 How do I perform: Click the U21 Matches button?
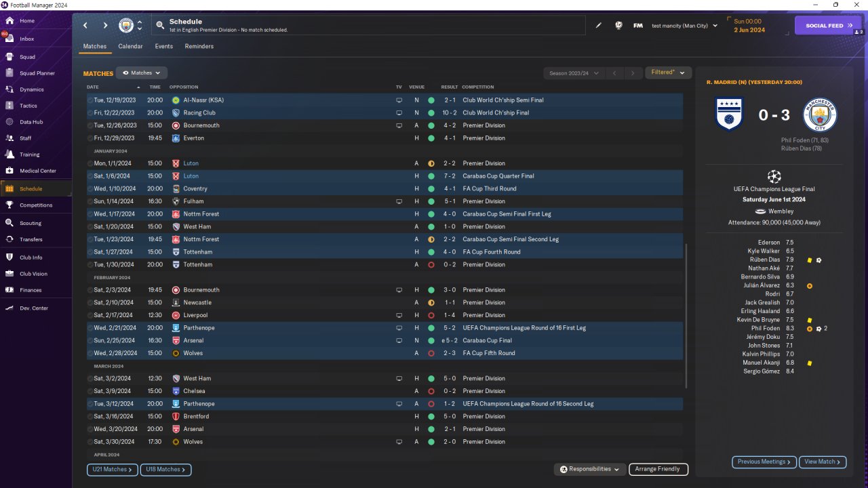(x=113, y=469)
